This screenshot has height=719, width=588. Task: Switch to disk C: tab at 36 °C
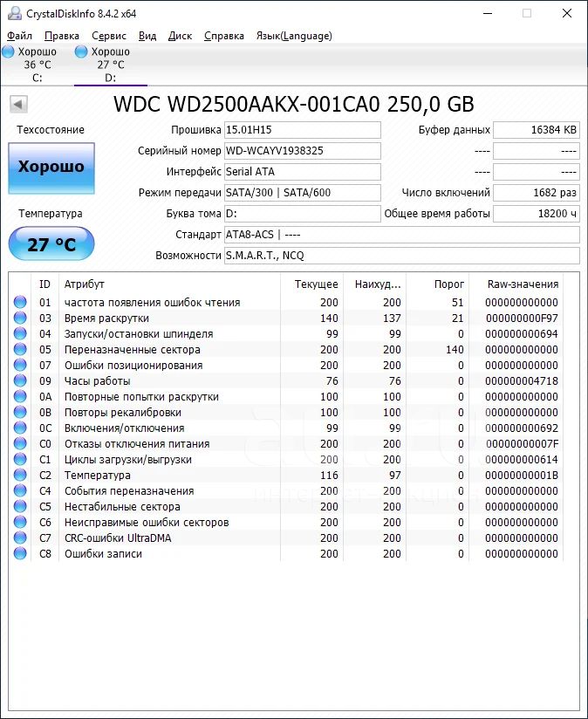38,65
